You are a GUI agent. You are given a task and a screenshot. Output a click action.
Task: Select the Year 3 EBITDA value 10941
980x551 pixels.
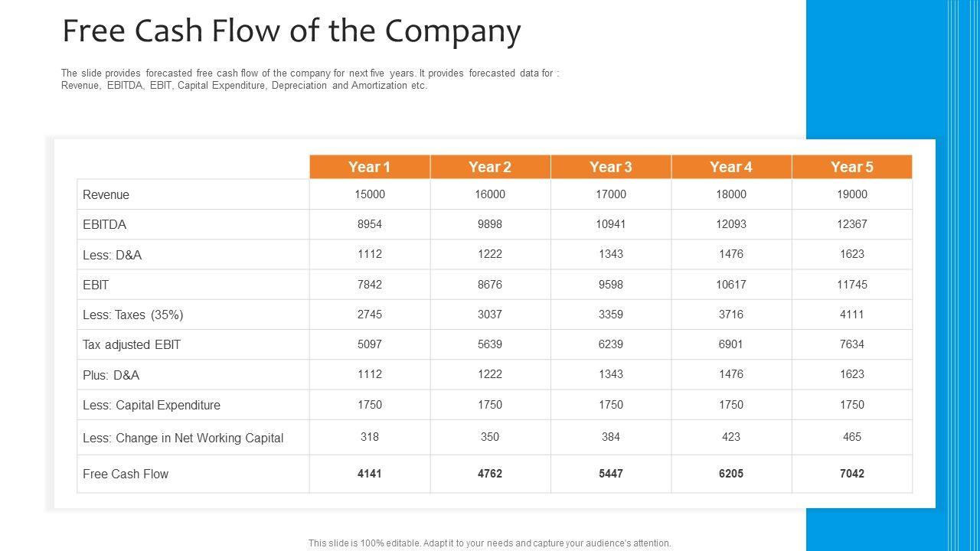click(611, 224)
